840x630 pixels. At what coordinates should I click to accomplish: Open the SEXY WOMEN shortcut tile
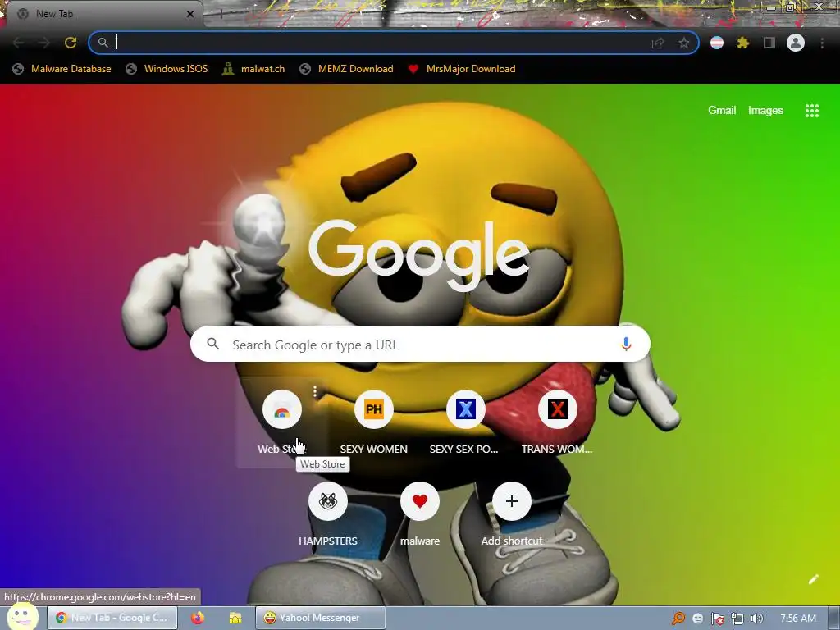point(373,422)
